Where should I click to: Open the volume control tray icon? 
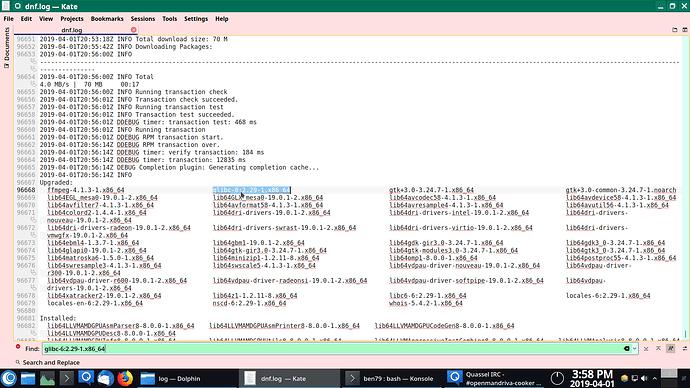pos(644,378)
